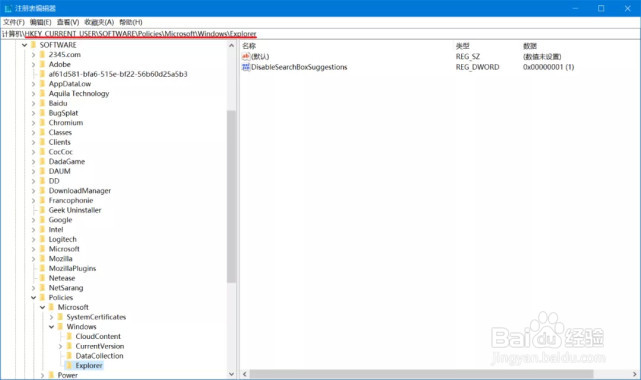The image size is (641, 380).
Task: Select the DownloadManager folder icon
Action: (x=43, y=190)
